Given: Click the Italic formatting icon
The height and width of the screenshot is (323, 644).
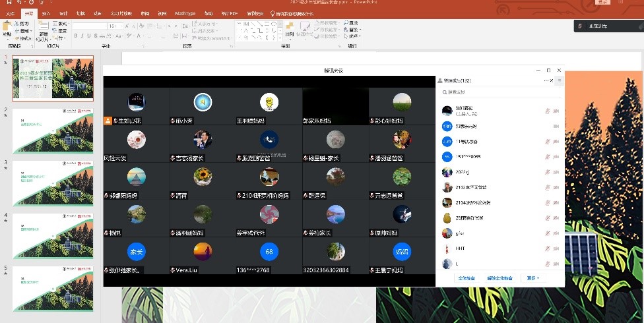Looking at the screenshot, I should click(82, 36).
